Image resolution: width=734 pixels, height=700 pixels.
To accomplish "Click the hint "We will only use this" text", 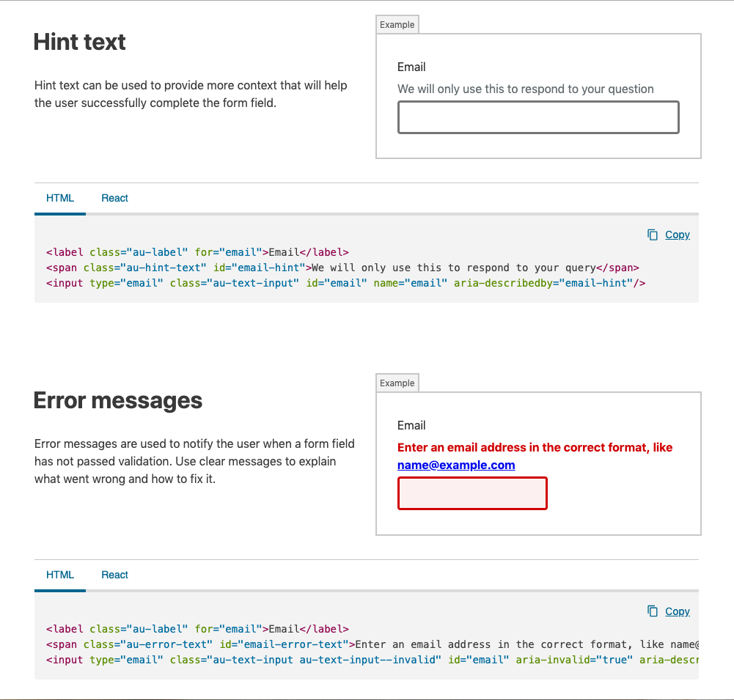I will coord(526,89).
